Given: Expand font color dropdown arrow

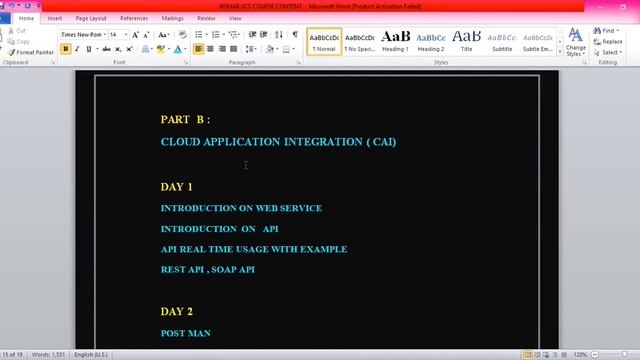Looking at the screenshot, I should tap(185, 49).
